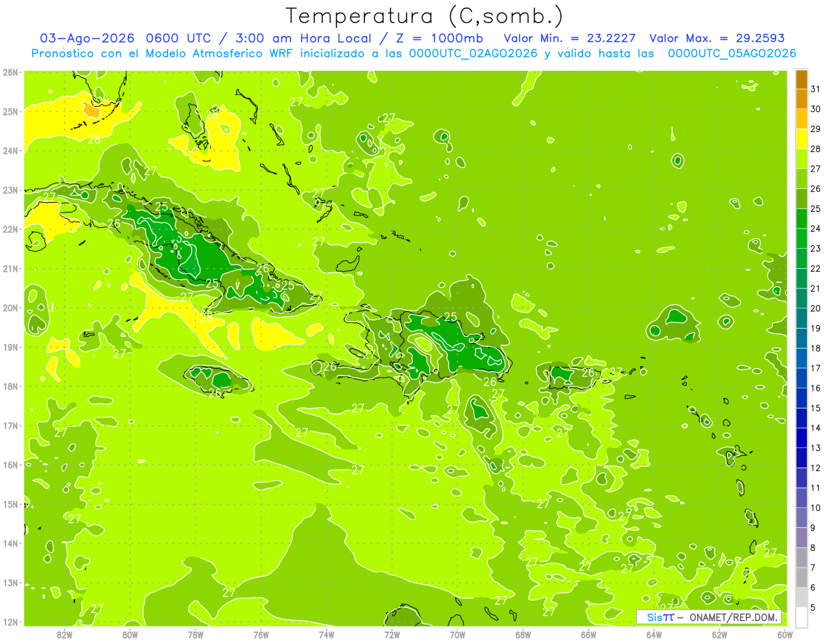Click the '60W' longitude axis label
Viewport: 834px width, 644px height.
tap(785, 634)
